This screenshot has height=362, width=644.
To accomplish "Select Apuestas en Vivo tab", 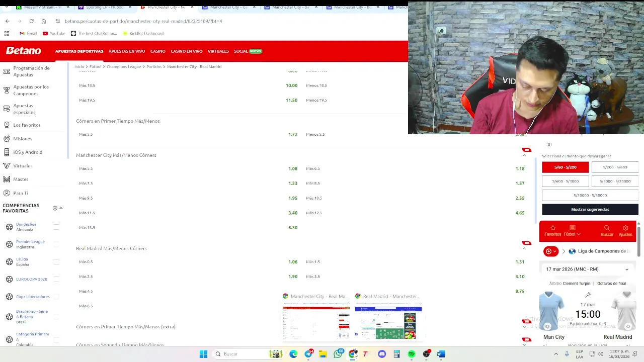I will coord(127,51).
